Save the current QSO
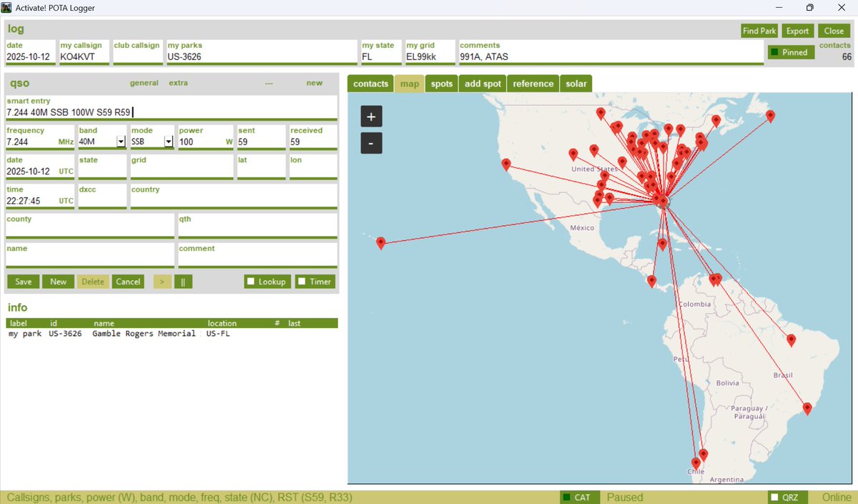The height and width of the screenshot is (504, 858). click(23, 282)
